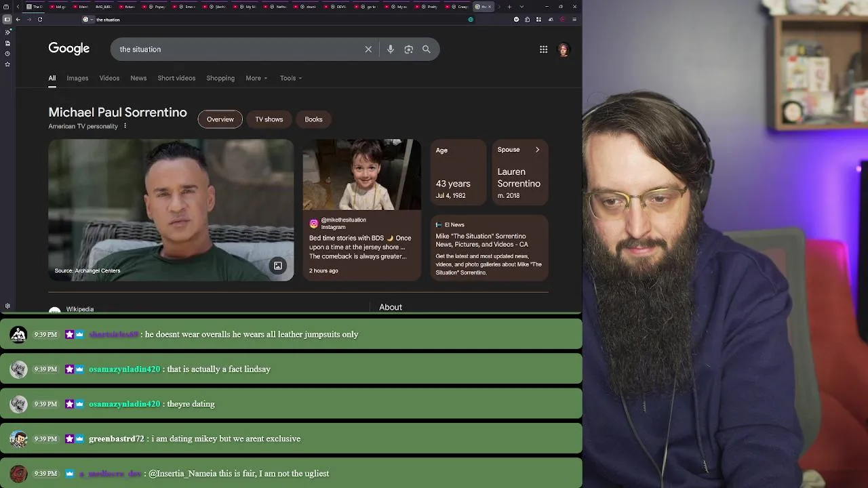Reload the current page
Screen dimensions: 868x488
click(40, 20)
